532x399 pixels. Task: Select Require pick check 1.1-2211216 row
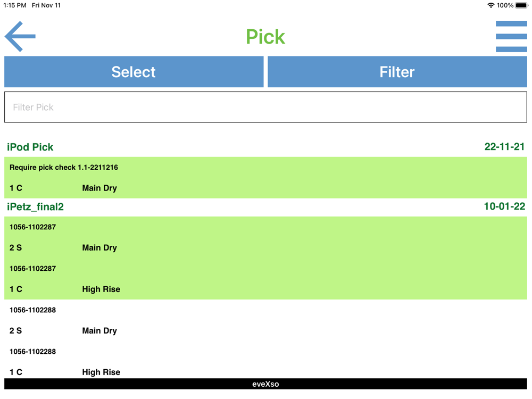[64, 167]
